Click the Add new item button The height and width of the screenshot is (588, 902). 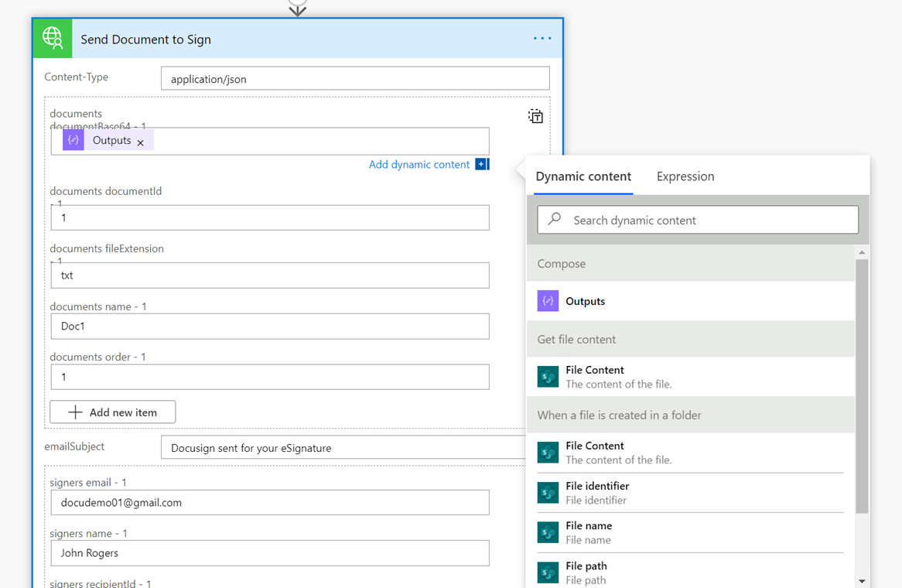pyautogui.click(x=112, y=412)
